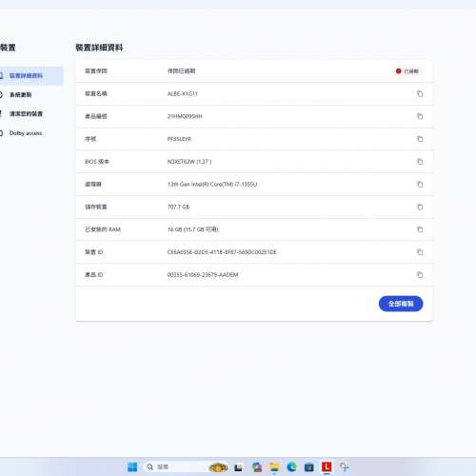Copy the device name ALBE-X1G11

(x=420, y=93)
